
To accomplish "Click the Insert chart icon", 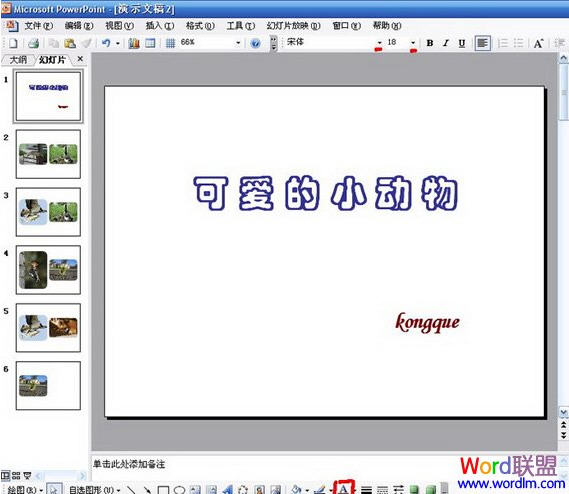I will click(134, 43).
